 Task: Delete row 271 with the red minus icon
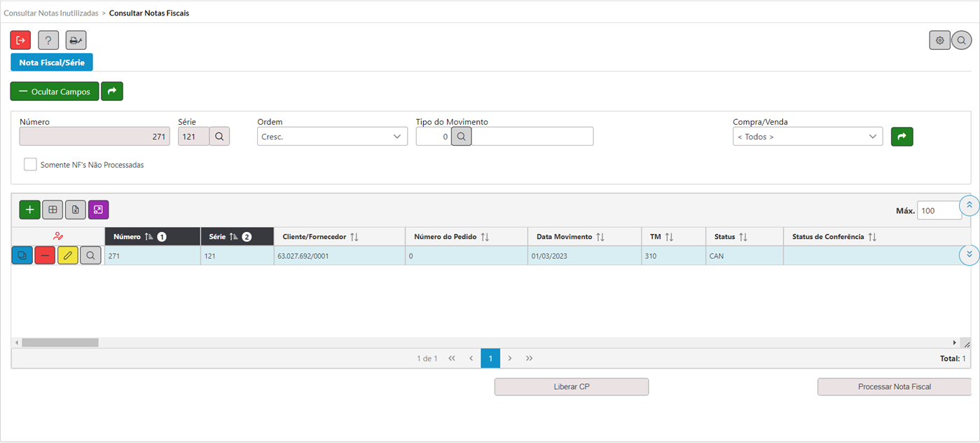click(x=45, y=256)
